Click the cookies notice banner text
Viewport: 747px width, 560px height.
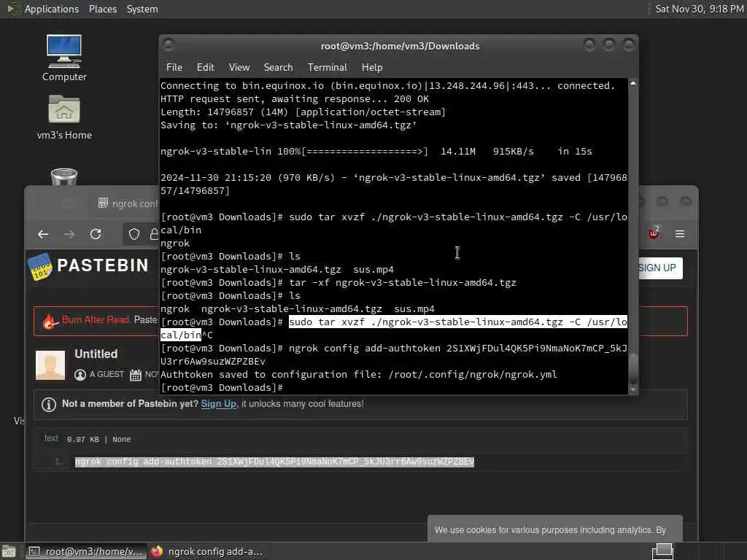(550, 530)
